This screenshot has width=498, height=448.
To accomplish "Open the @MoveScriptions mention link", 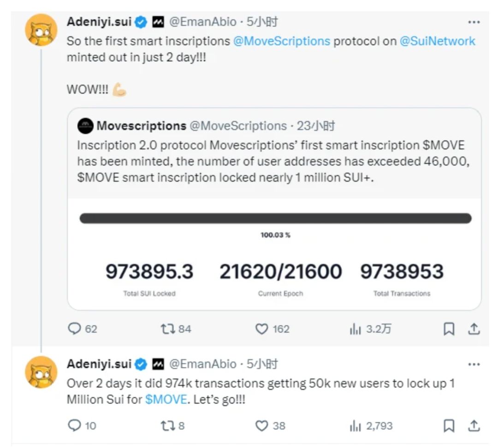I will pyautogui.click(x=281, y=41).
